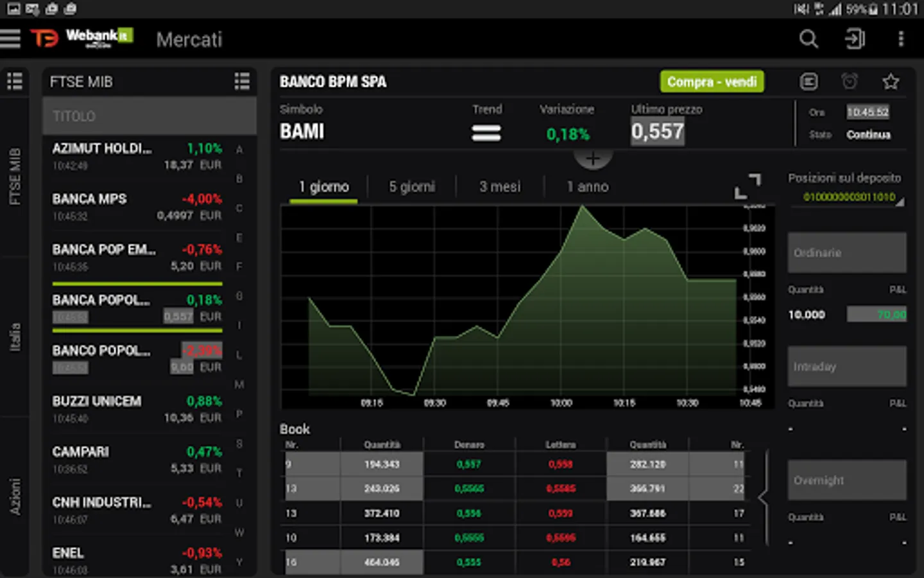Image resolution: width=924 pixels, height=578 pixels.
Task: Tap book Lettera price 0,559
Action: (561, 513)
